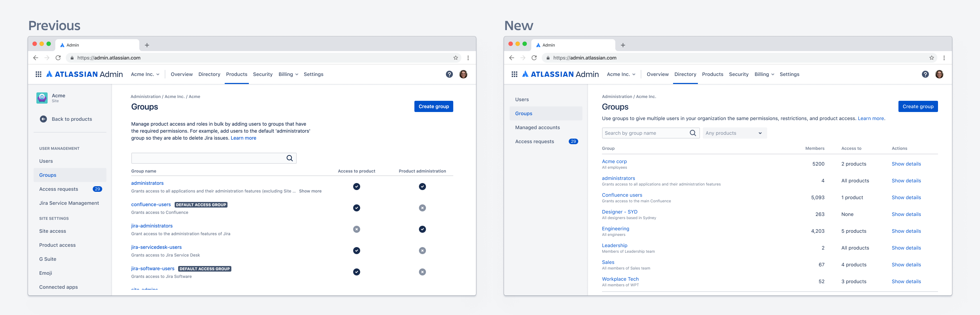The image size is (980, 315).
Task: Click the user profile avatar
Action: pyautogui.click(x=463, y=74)
